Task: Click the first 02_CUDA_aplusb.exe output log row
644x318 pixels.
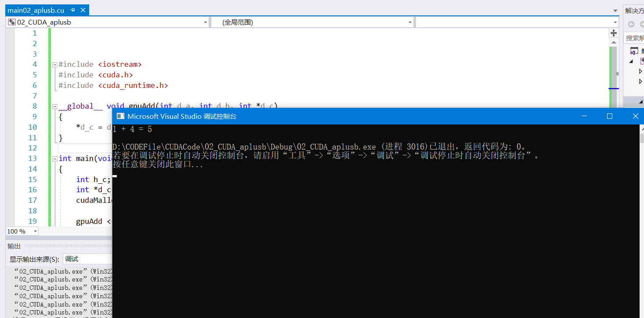Action: [63, 271]
